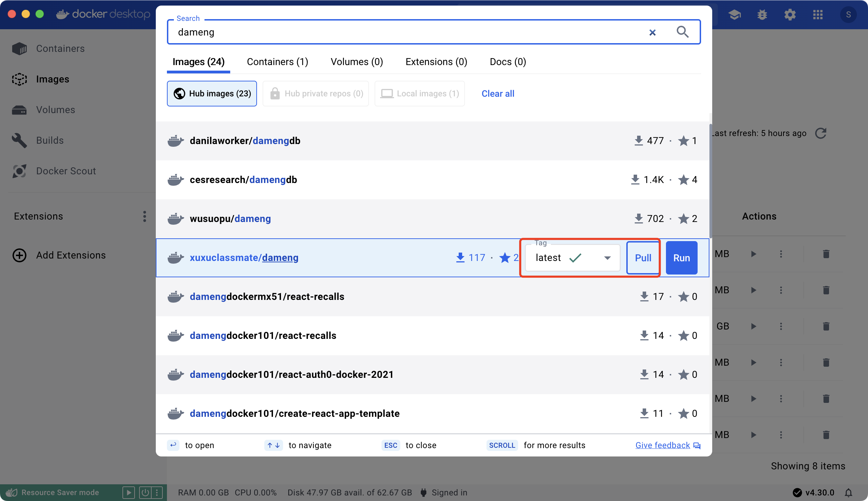Click the power icon in the status bar
The width and height of the screenshot is (868, 501).
coord(145,492)
